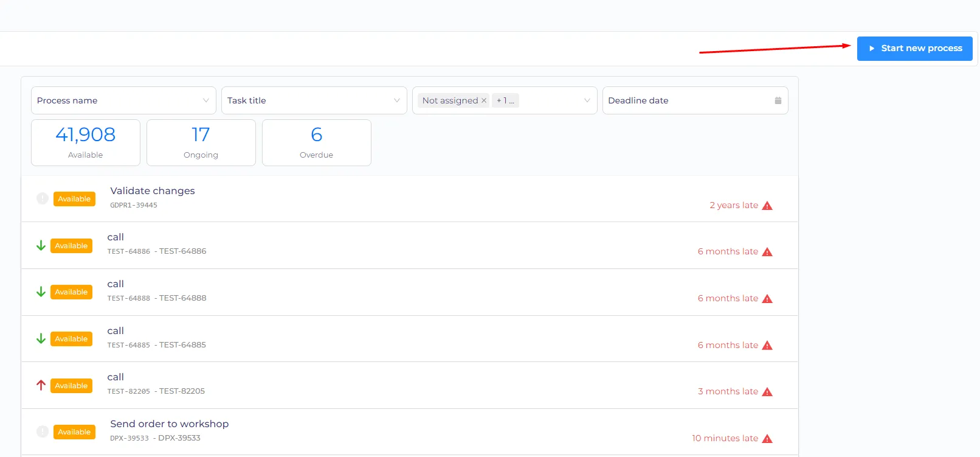Click the warning triangle next to 10 minutes late

(x=767, y=439)
